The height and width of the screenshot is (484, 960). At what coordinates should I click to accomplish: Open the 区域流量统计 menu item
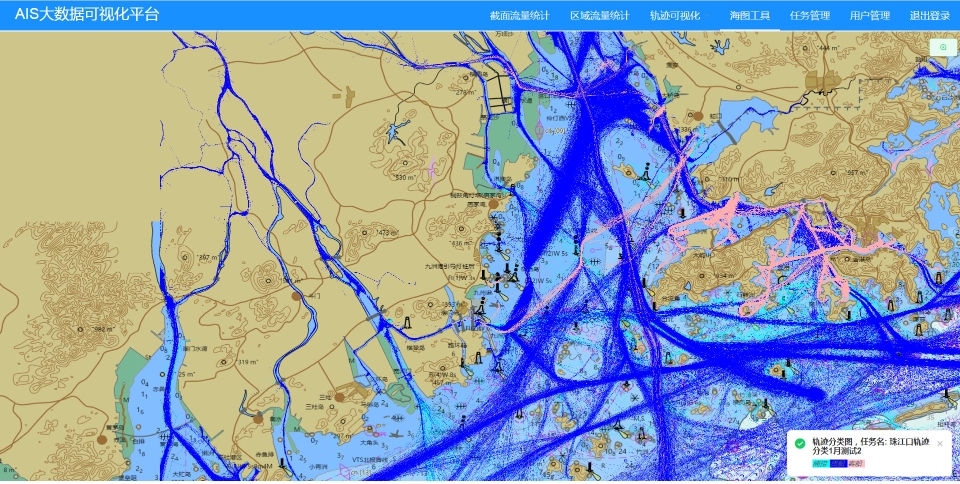(600, 16)
